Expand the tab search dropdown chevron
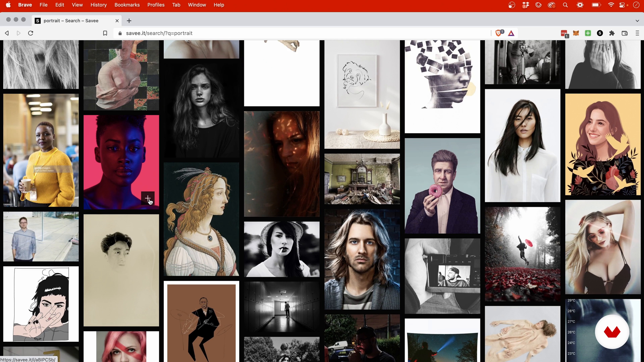This screenshot has width=644, height=362. point(637,21)
